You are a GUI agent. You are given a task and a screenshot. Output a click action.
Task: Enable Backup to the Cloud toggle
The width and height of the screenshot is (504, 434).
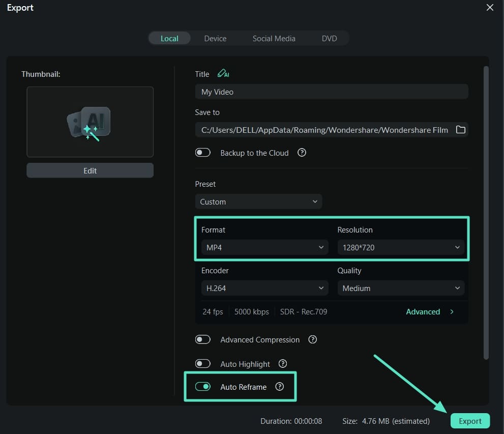203,153
